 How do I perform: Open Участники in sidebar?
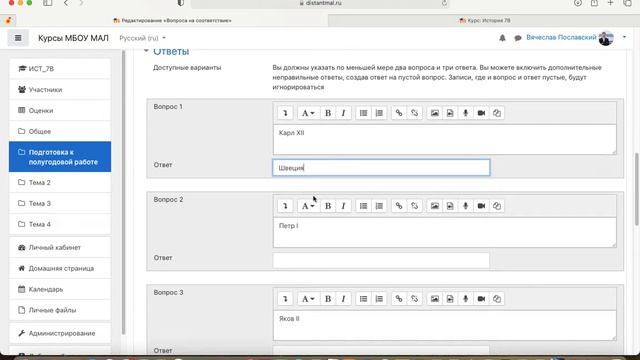click(x=60, y=89)
